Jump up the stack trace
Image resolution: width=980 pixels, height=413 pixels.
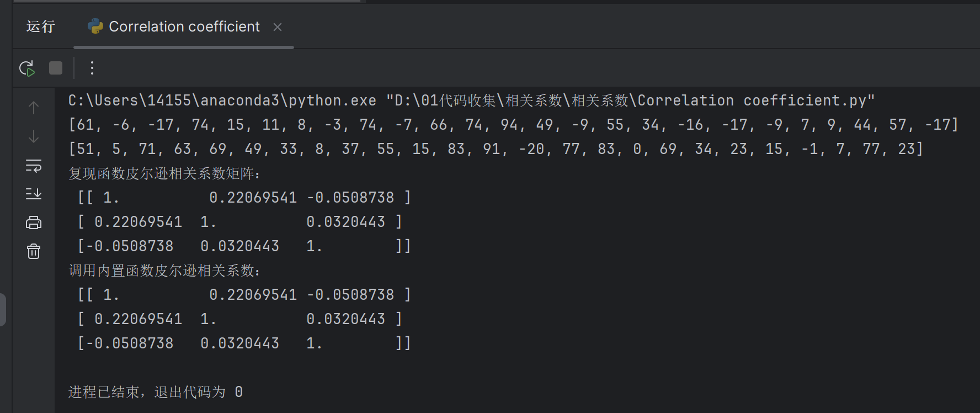point(34,108)
